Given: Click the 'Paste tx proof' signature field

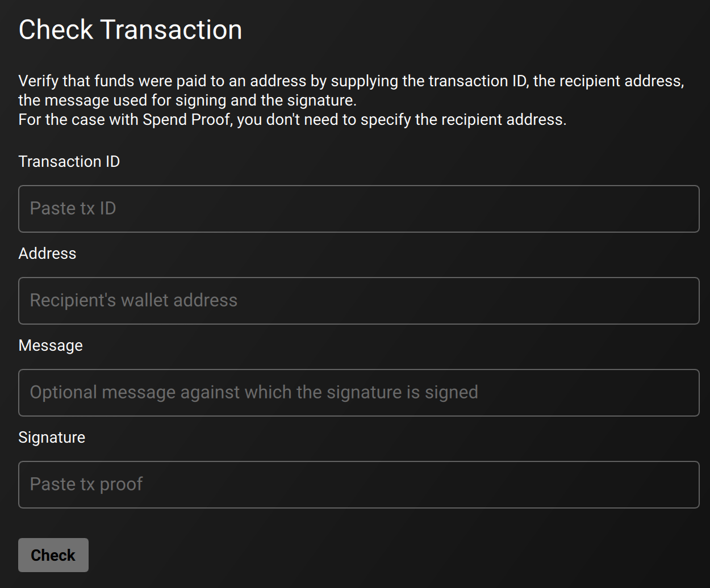Looking at the screenshot, I should pyautogui.click(x=359, y=485).
